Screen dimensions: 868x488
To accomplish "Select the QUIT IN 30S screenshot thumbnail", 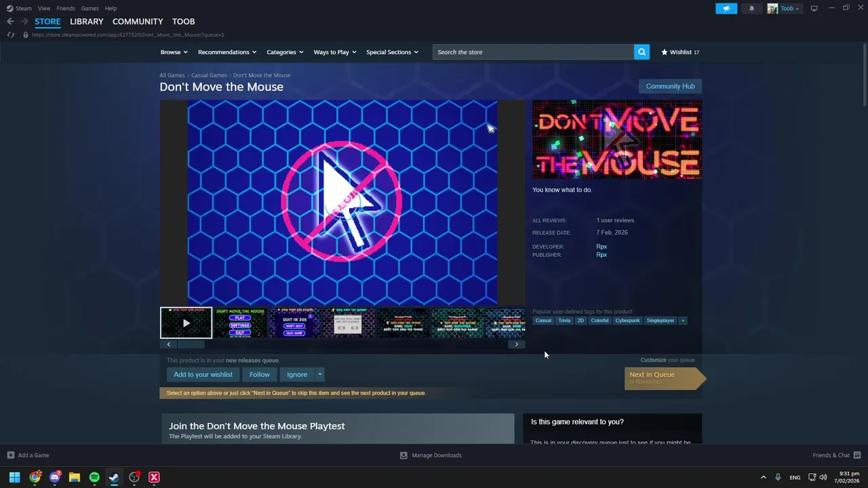I will click(294, 323).
